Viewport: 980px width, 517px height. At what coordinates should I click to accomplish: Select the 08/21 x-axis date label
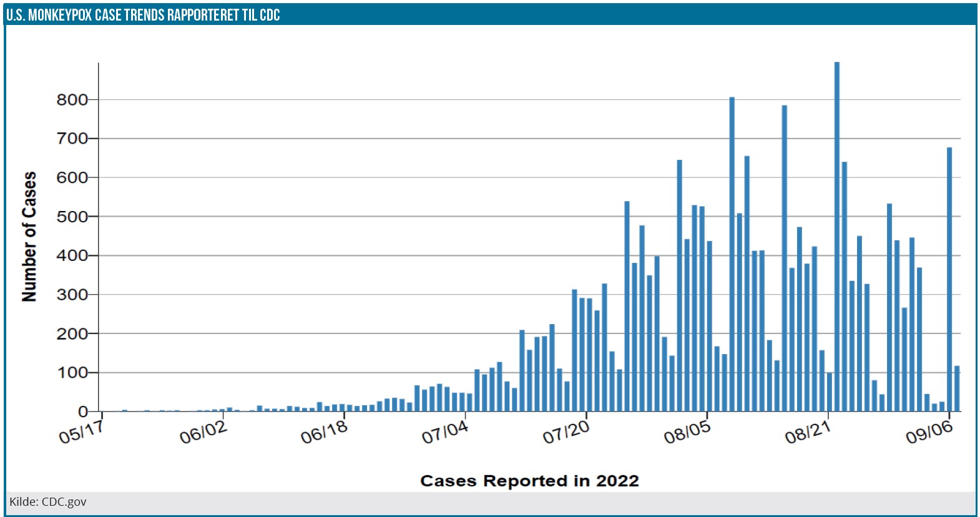(808, 432)
